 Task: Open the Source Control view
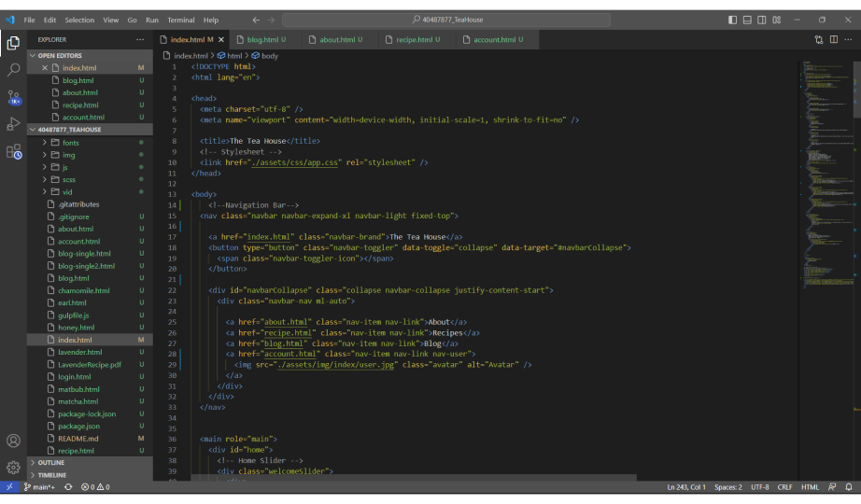coord(13,98)
